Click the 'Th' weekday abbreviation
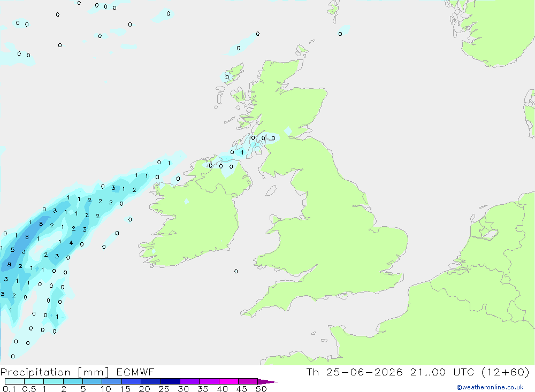The height and width of the screenshot is (392, 535). pyautogui.click(x=312, y=372)
